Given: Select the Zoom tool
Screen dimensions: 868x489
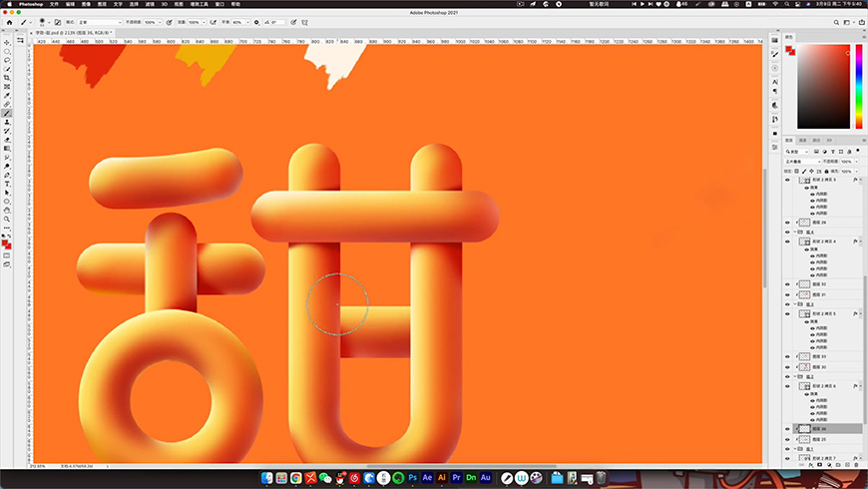Looking at the screenshot, I should tap(7, 220).
